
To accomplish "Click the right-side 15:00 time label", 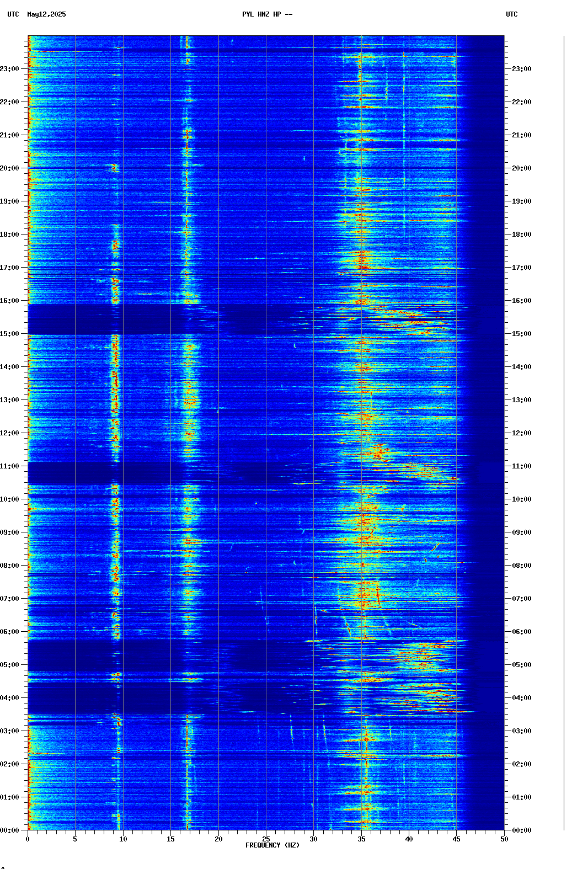I will coord(522,334).
